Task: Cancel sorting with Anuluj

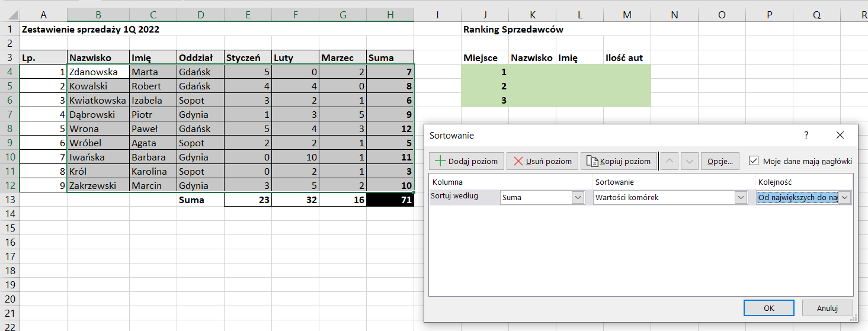Action: tap(827, 308)
